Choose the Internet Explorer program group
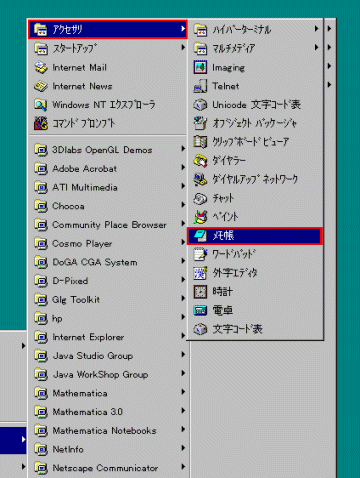Screen dimensions: 360x478 click(x=108, y=337)
